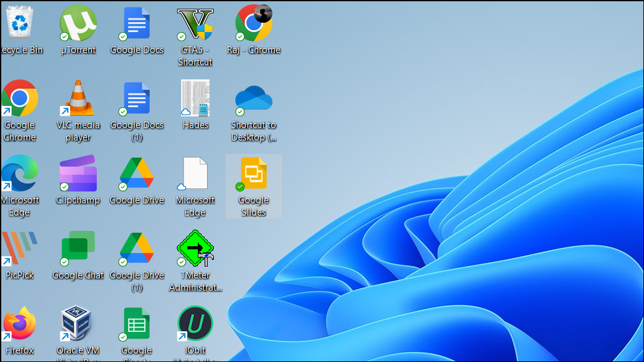Launch Oracle VM VirtualBox
Image resolution: width=644 pixels, height=362 pixels.
click(78, 323)
